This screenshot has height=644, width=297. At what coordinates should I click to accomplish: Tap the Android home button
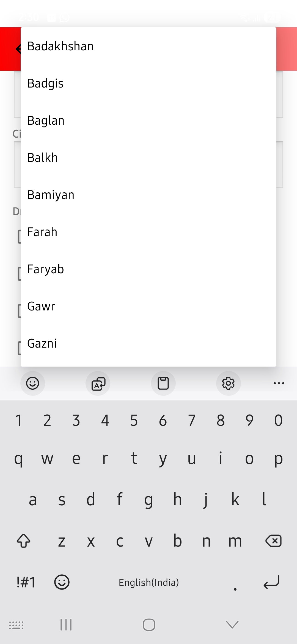tap(149, 625)
